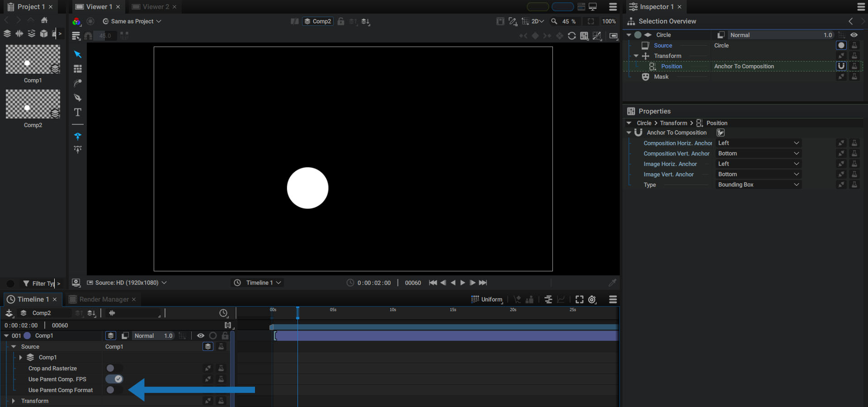This screenshot has height=407, width=868.
Task: Click Source link under Circle
Action: 663,45
